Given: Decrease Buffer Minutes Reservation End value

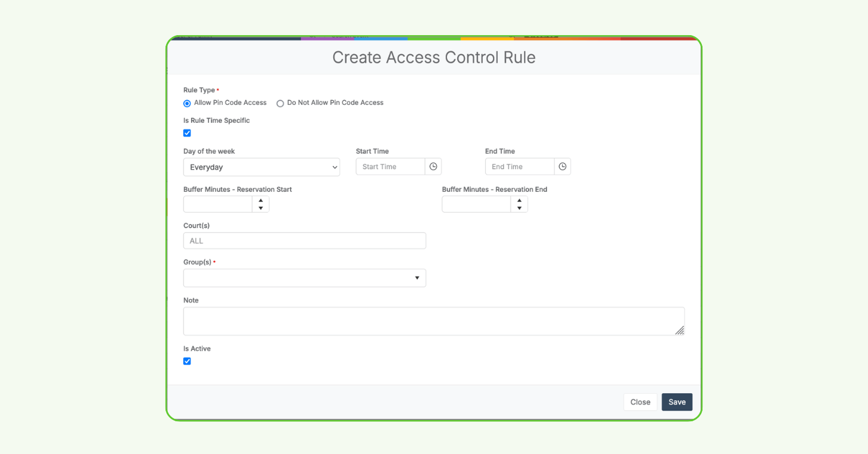Looking at the screenshot, I should click(x=519, y=208).
